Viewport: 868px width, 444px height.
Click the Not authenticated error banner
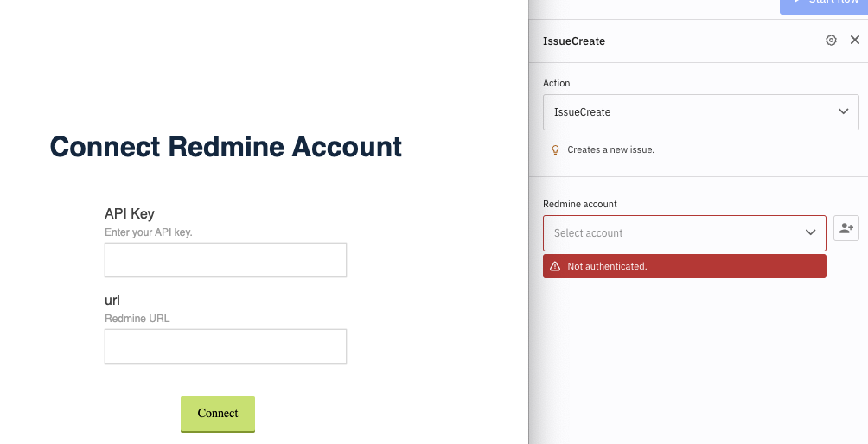[684, 266]
